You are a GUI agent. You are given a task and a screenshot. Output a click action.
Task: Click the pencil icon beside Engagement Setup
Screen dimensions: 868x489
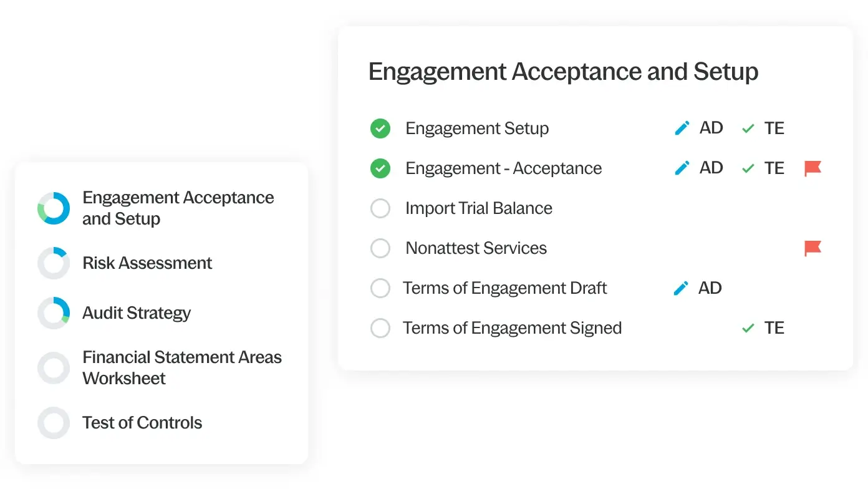point(682,128)
